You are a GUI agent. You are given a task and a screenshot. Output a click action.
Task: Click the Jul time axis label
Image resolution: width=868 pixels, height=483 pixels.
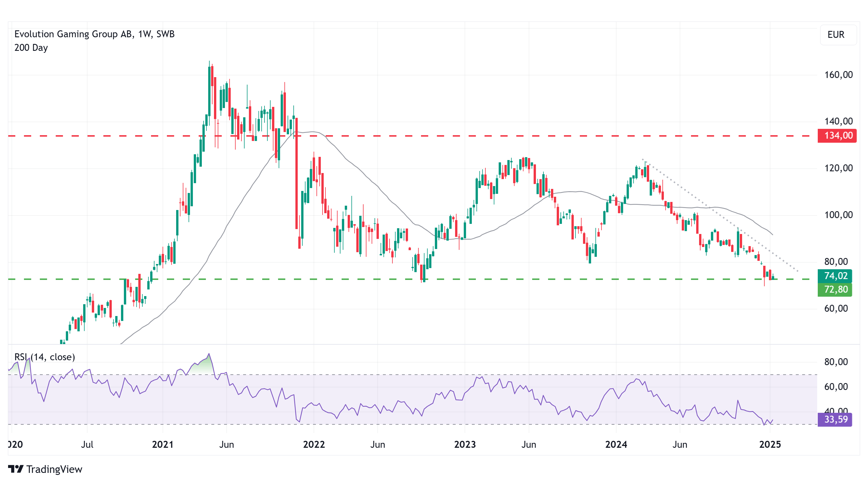tap(87, 444)
